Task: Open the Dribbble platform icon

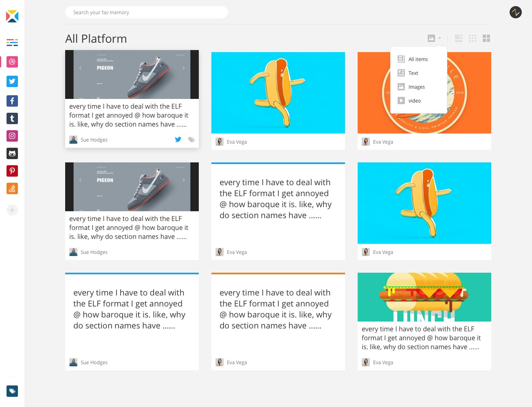Action: tap(12, 62)
